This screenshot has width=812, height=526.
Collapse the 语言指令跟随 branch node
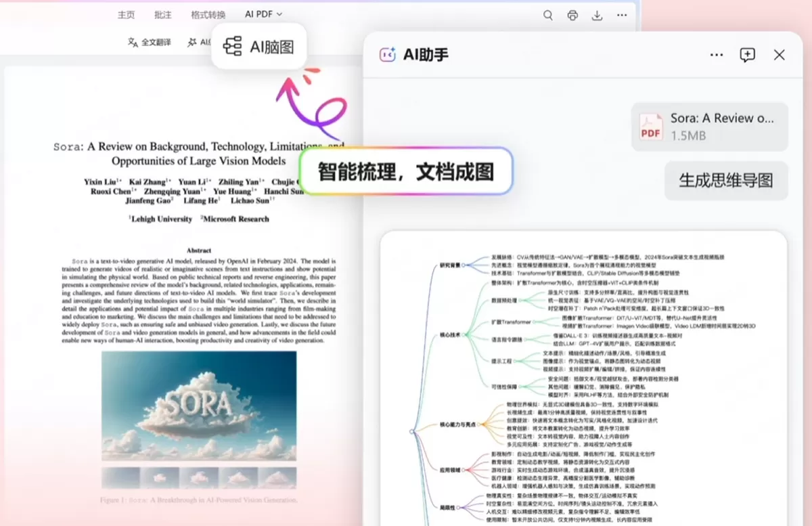coord(526,340)
